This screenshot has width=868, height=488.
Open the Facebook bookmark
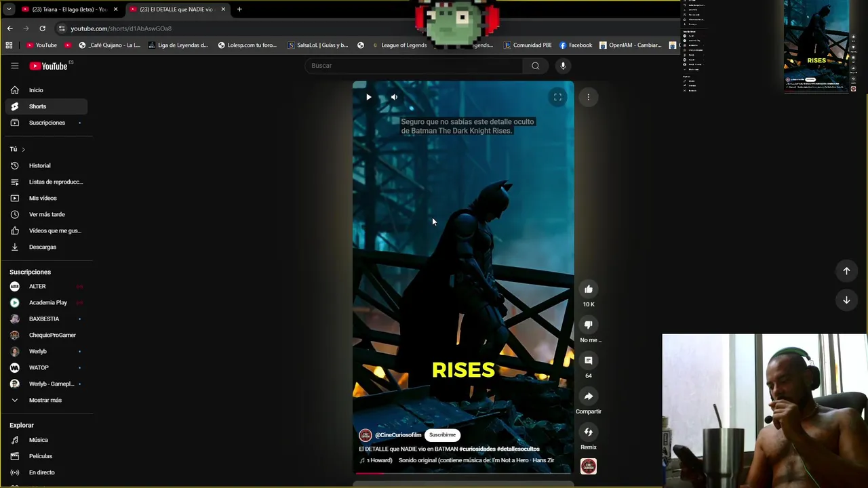pos(576,45)
